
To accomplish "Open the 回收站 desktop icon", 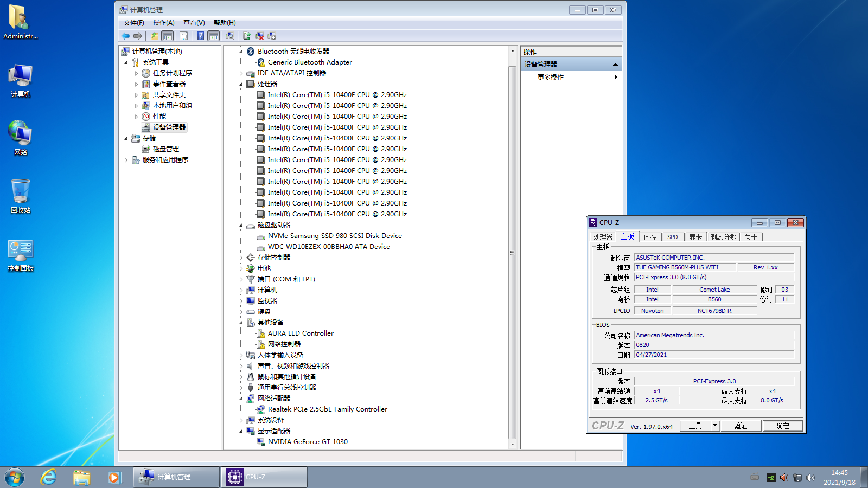I will point(21,196).
